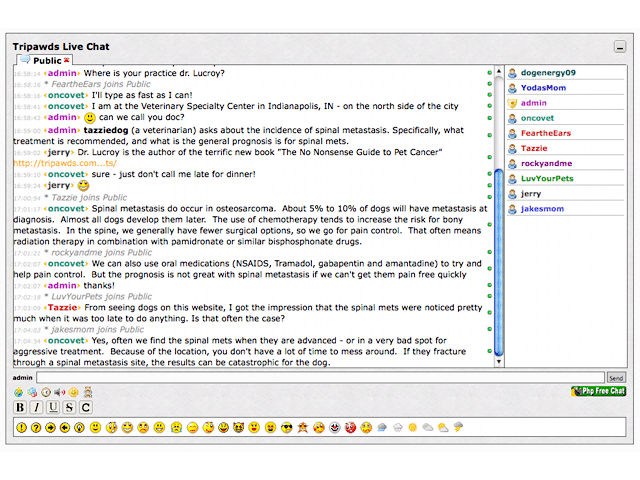
Task: Insert the plain gray cloud emoticon
Action: point(427,427)
